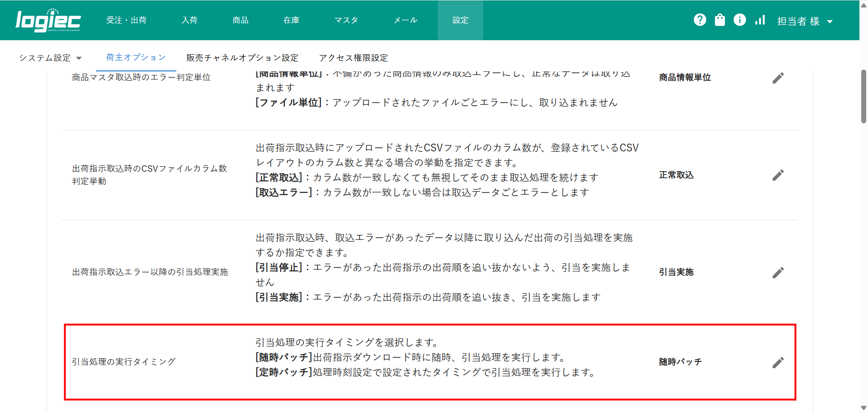Click the logiec logo
868x412 pixels.
(48, 20)
